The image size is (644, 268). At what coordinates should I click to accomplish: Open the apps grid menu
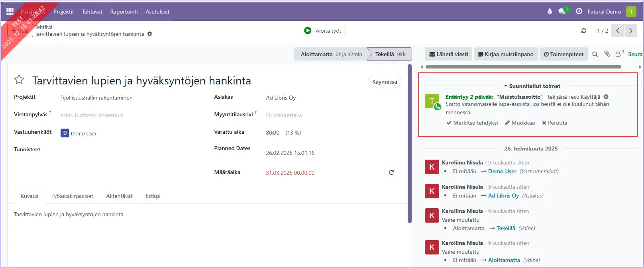tap(10, 12)
